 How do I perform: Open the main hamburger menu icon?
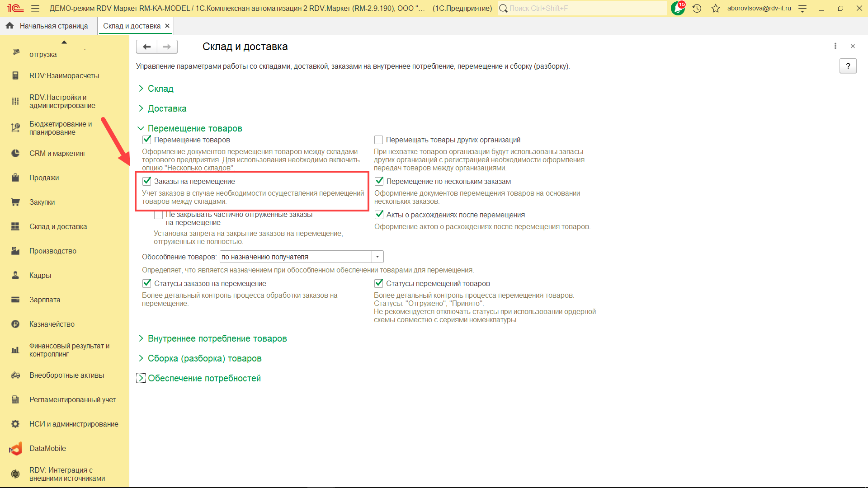35,8
